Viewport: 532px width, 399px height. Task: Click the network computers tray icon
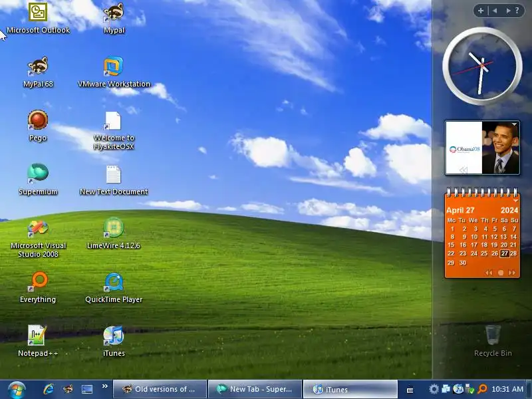pos(446,389)
